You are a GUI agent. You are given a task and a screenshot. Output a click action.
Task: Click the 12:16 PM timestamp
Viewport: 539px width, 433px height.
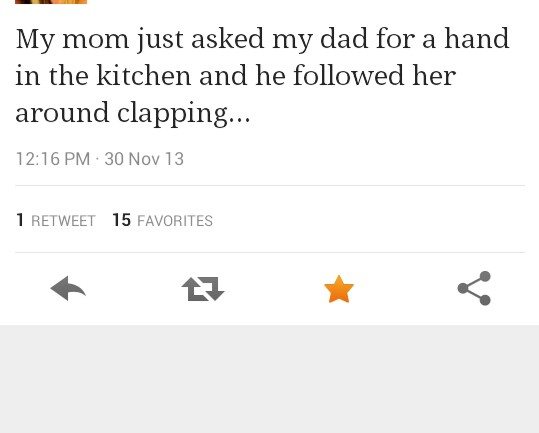[53, 159]
